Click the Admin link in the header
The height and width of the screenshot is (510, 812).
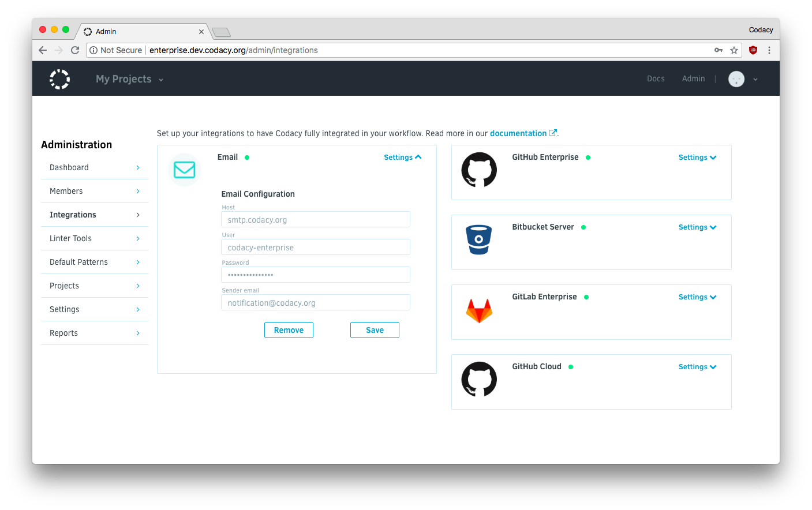[x=693, y=79]
